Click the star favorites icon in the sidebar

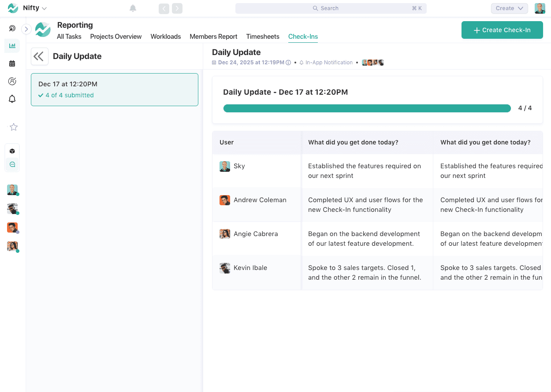13,127
